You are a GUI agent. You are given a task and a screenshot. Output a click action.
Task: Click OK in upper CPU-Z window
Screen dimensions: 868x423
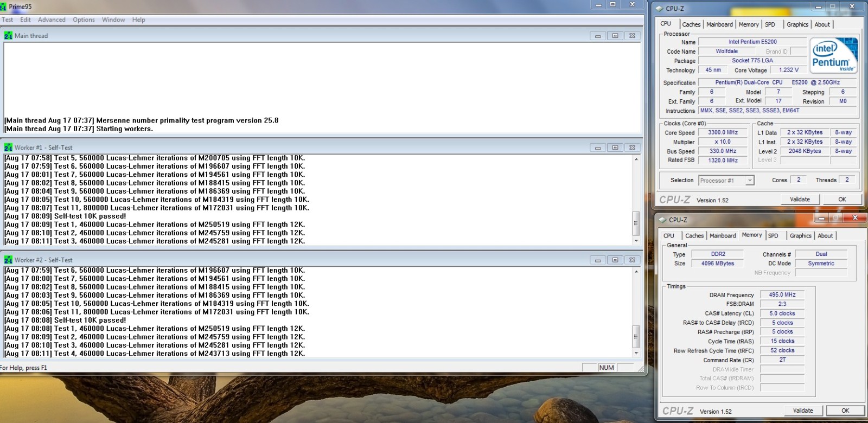(842, 200)
